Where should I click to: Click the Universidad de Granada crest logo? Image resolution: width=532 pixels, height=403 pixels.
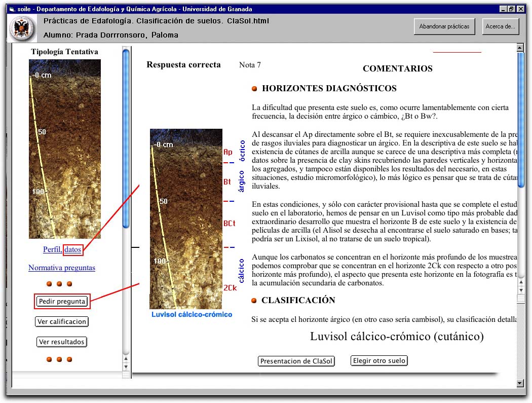click(x=22, y=28)
